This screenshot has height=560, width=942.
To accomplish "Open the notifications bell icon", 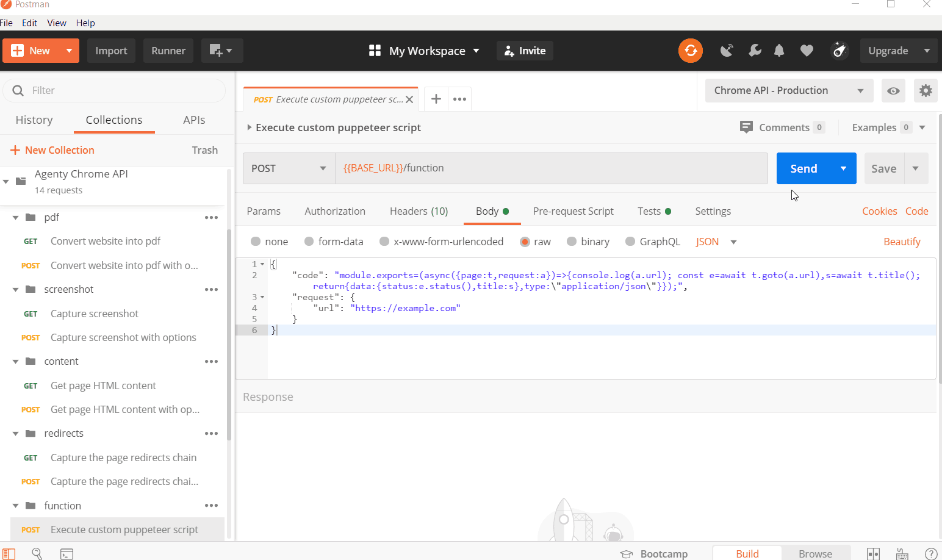I will pyautogui.click(x=779, y=51).
